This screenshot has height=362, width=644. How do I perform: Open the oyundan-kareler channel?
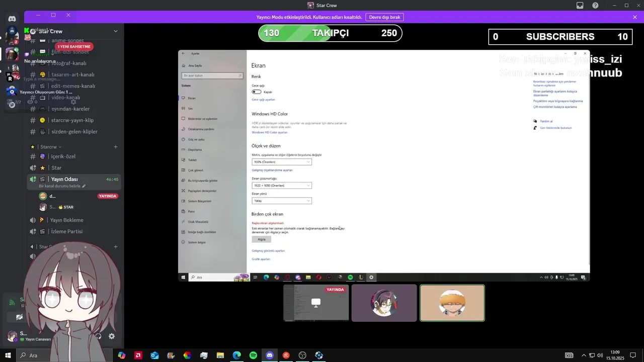[70, 109]
